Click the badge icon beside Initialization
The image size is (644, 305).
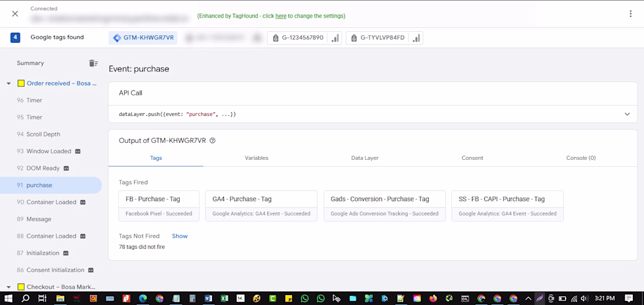tap(66, 253)
